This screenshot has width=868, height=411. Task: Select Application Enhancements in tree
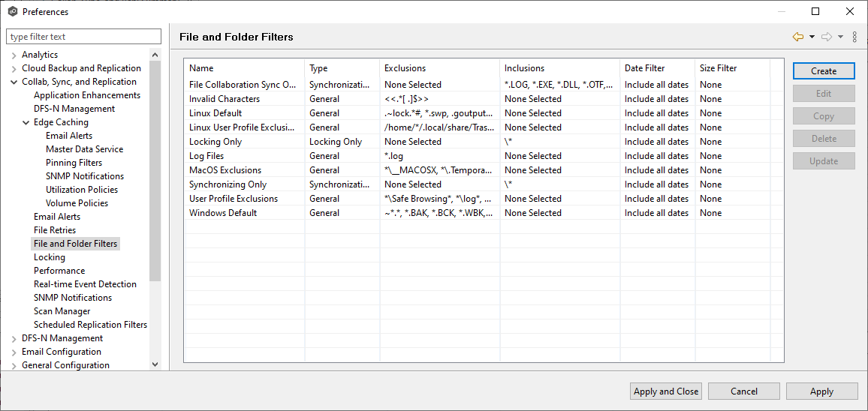tap(87, 95)
